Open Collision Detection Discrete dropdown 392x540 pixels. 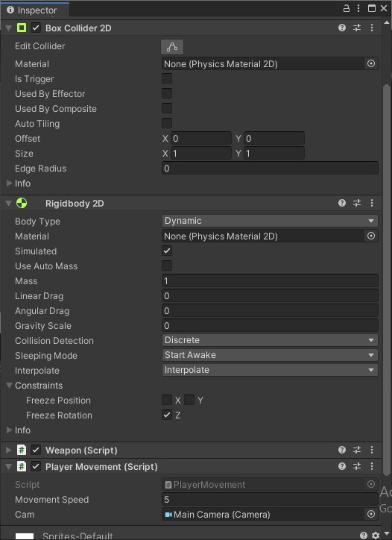[x=270, y=340]
